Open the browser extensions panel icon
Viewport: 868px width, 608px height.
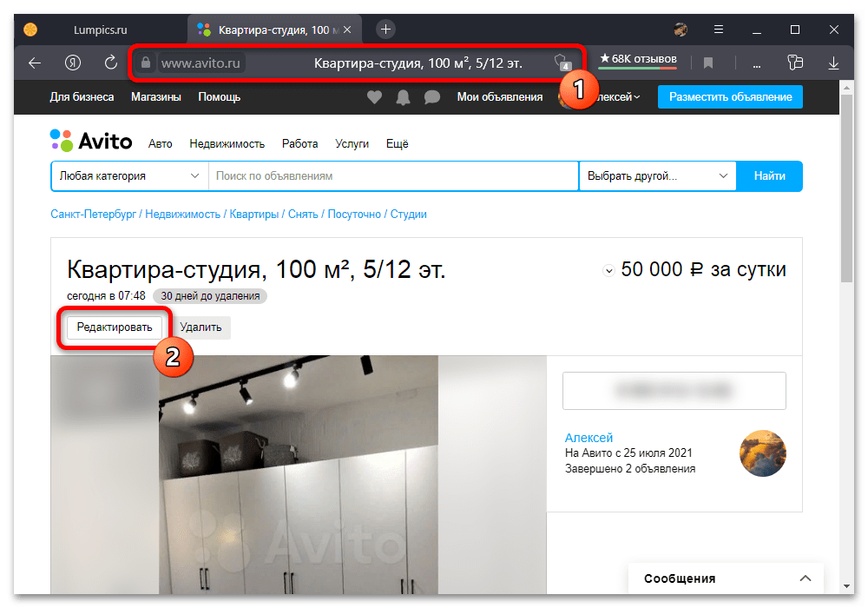tap(795, 63)
